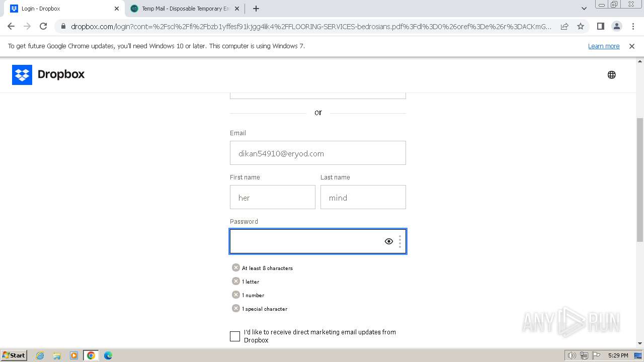Open password manager dots in Password field

click(400, 241)
